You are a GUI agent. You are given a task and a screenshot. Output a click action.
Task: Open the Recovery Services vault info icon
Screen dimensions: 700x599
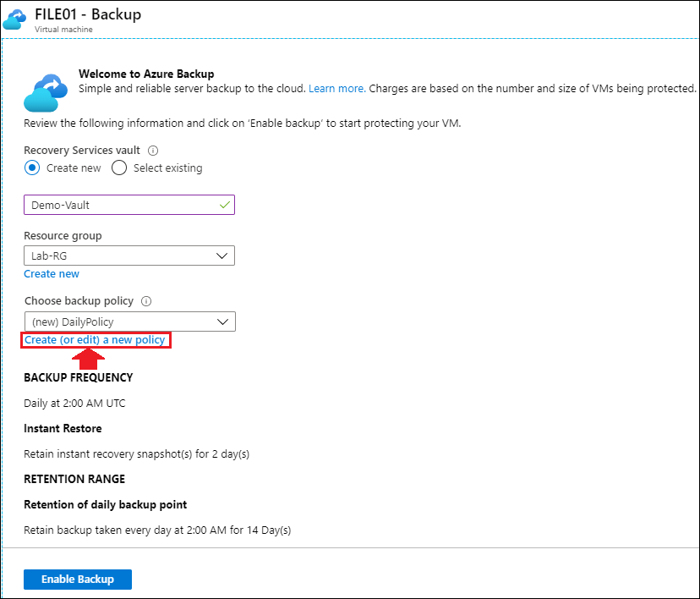153,151
